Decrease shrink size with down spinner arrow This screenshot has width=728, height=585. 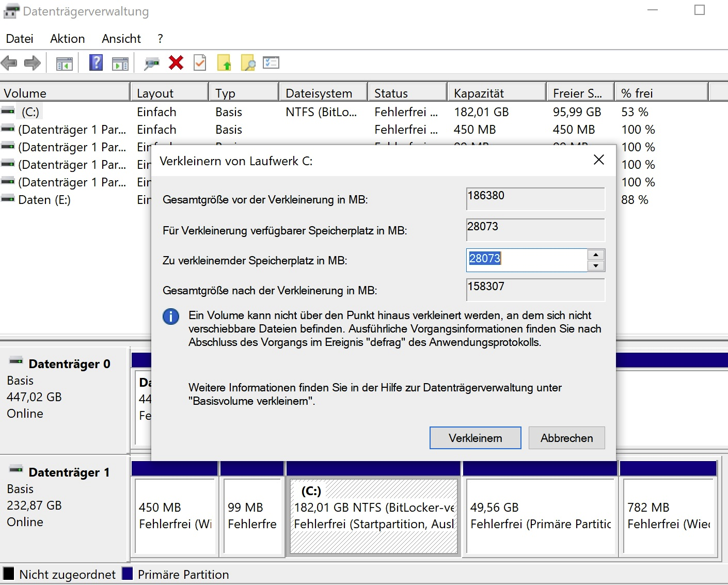[596, 266]
